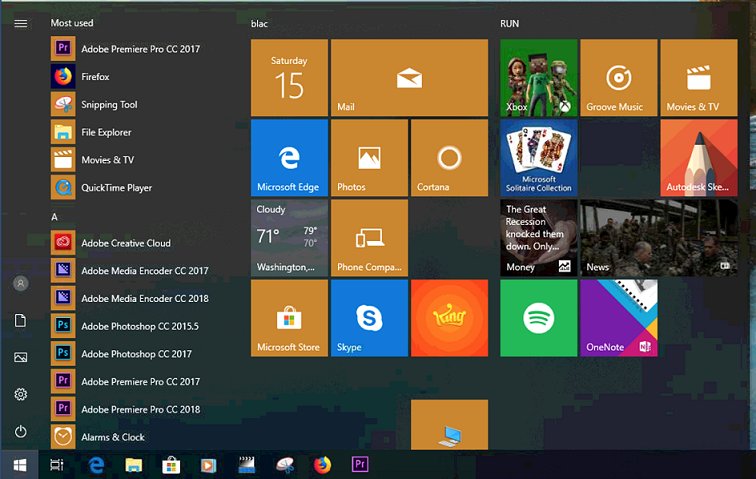Click the Premiere Pro icon in the taskbar

point(360,464)
